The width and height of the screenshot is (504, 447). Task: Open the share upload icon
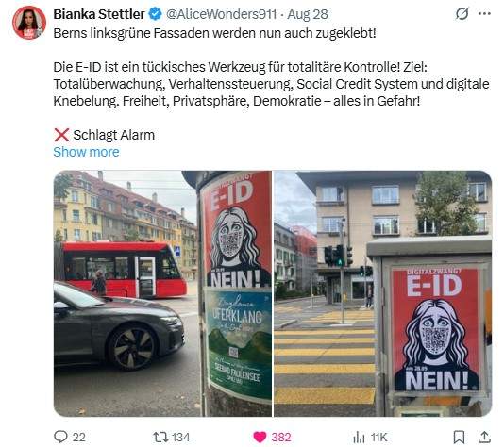tap(484, 437)
